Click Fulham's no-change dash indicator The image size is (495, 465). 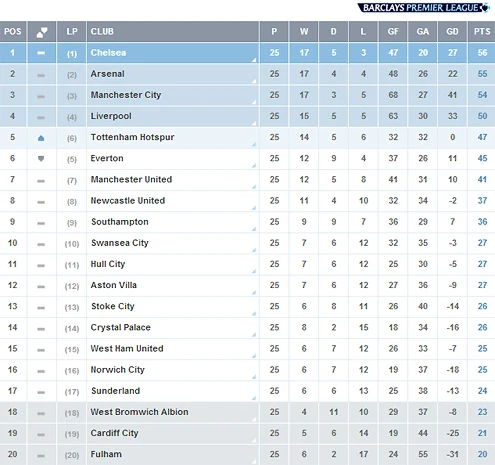(x=41, y=455)
